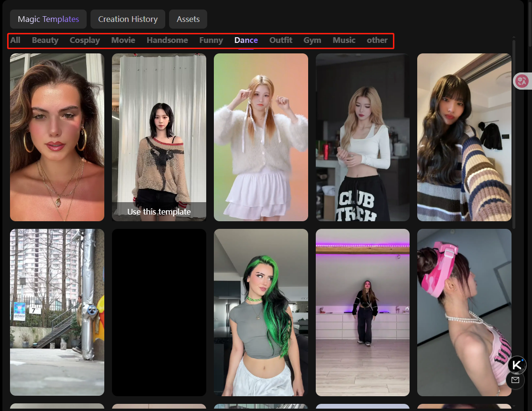The width and height of the screenshot is (532, 411).
Task: Click the template list vertical scrollbar
Action: pos(514,134)
